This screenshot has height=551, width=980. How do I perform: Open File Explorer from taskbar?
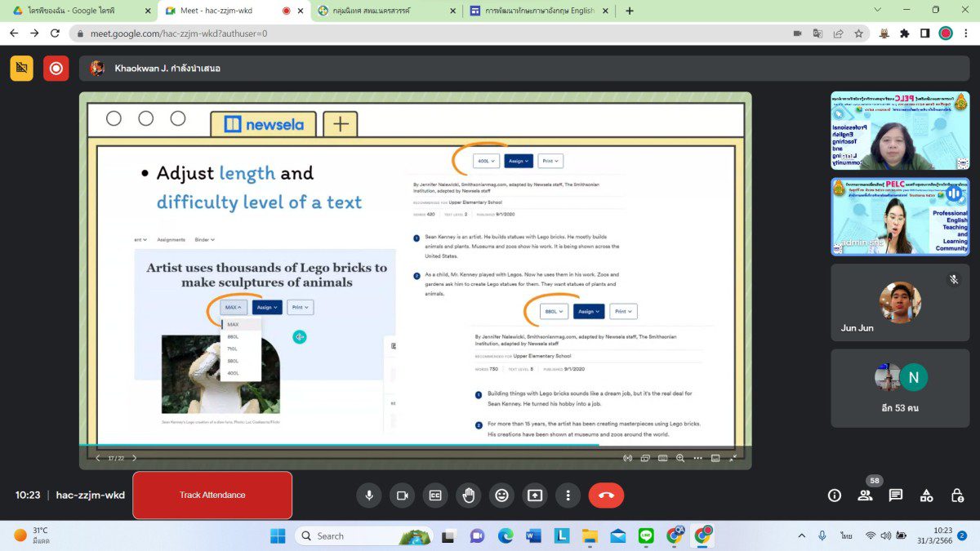pos(590,535)
